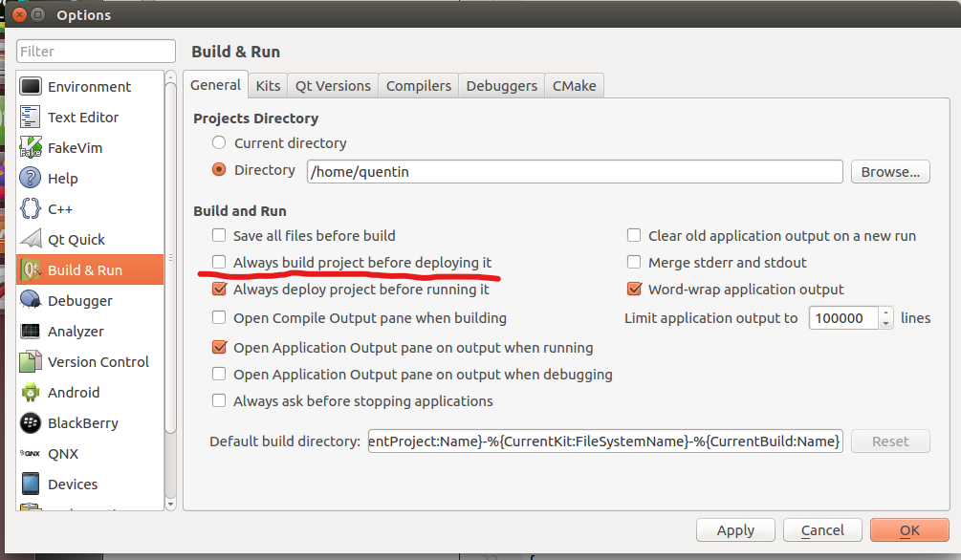Click the Filter search field
The width and height of the screenshot is (961, 560).
[96, 52]
